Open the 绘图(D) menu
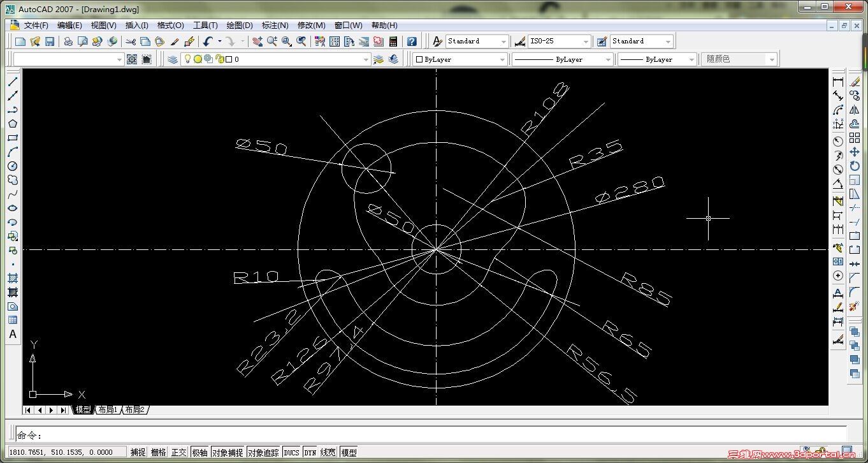This screenshot has height=463, width=868. point(240,26)
